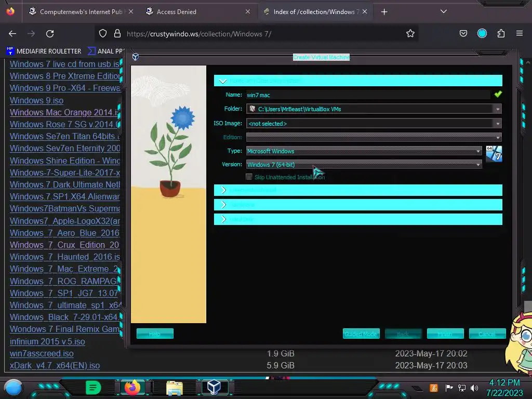
Task: Click the browser page vertical scrollbar thumb
Action: (x=528, y=307)
